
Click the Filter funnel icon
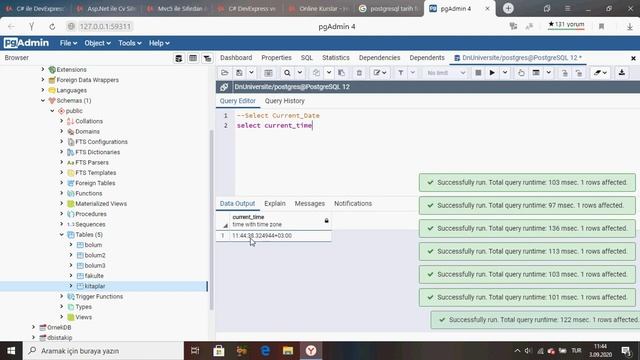401,73
